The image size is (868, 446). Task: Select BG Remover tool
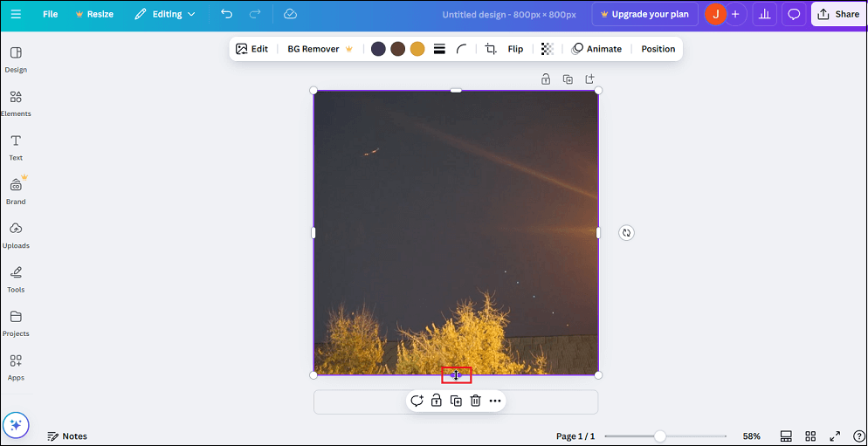tap(320, 49)
